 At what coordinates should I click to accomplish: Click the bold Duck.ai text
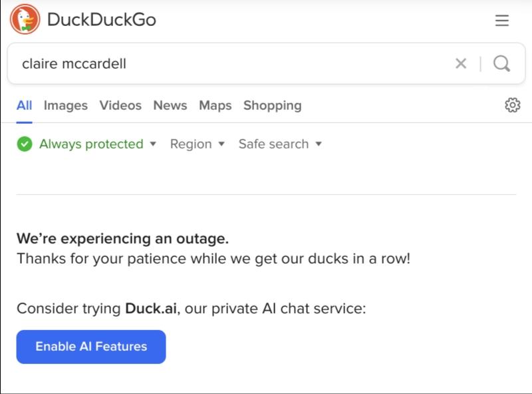tap(152, 309)
